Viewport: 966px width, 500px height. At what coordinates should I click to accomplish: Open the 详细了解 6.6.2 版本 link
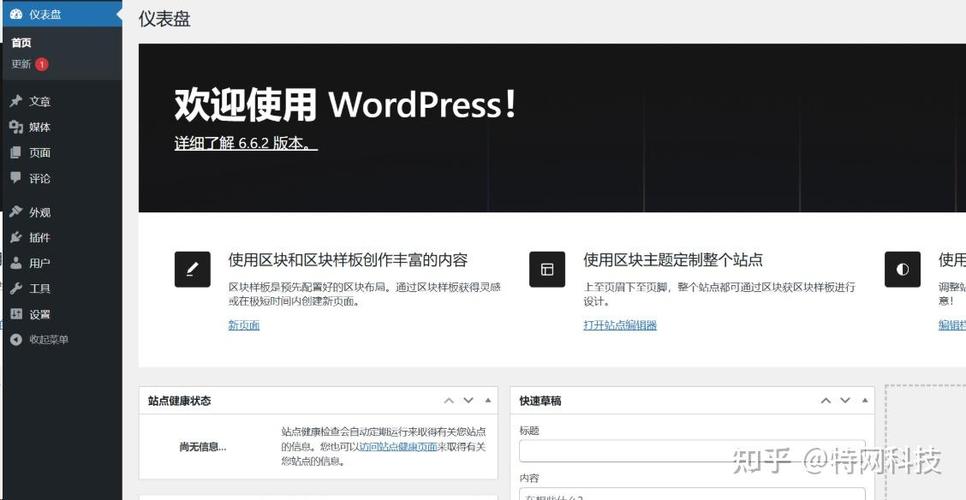[246, 143]
